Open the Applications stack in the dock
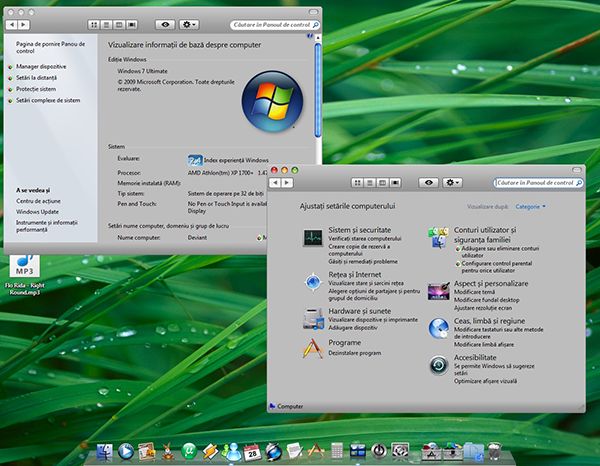Viewport: 600px width, 466px height. [432, 451]
